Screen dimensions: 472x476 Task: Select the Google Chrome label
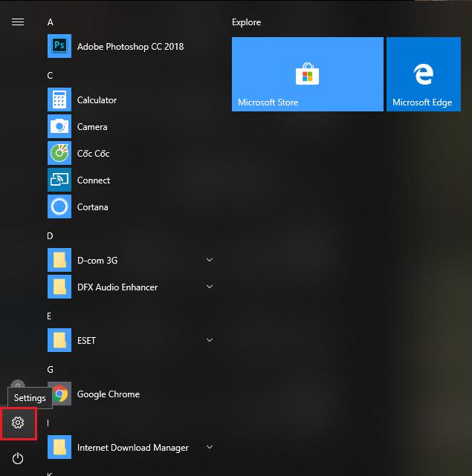pos(109,394)
